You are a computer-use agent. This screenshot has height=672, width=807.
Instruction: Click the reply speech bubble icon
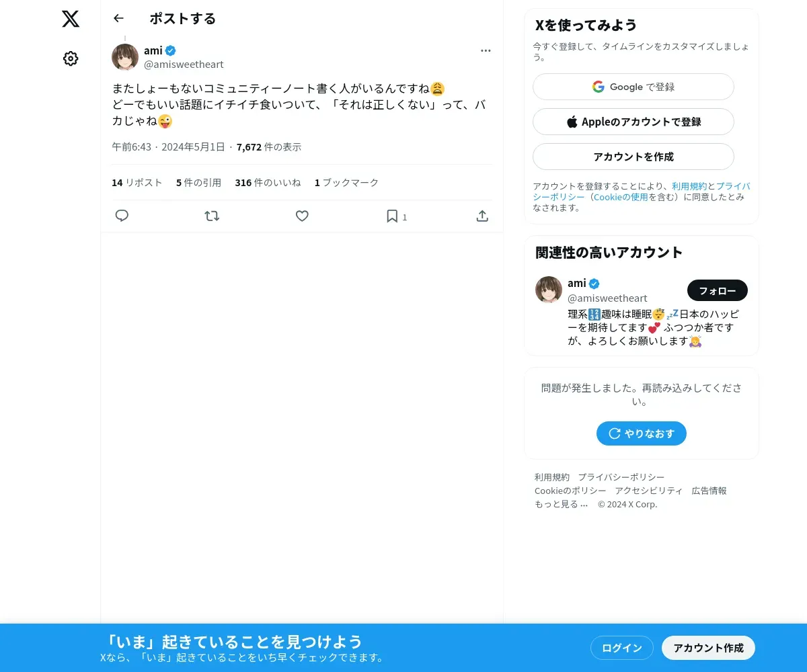[x=122, y=216]
